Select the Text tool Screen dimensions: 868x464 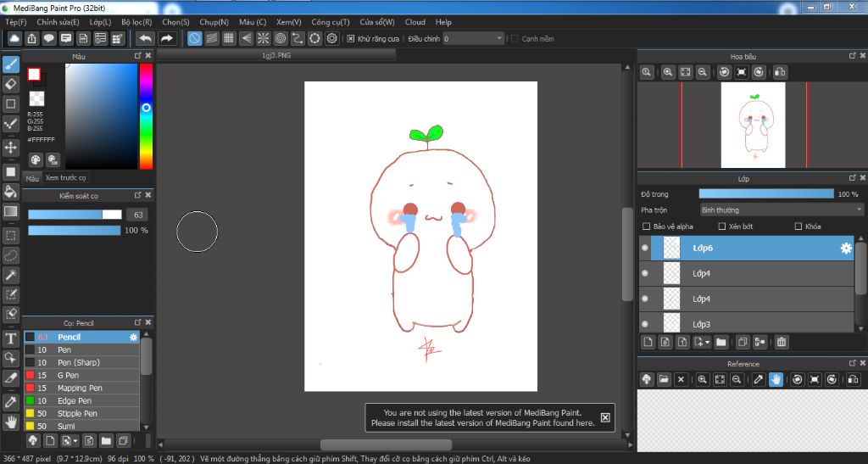point(10,338)
